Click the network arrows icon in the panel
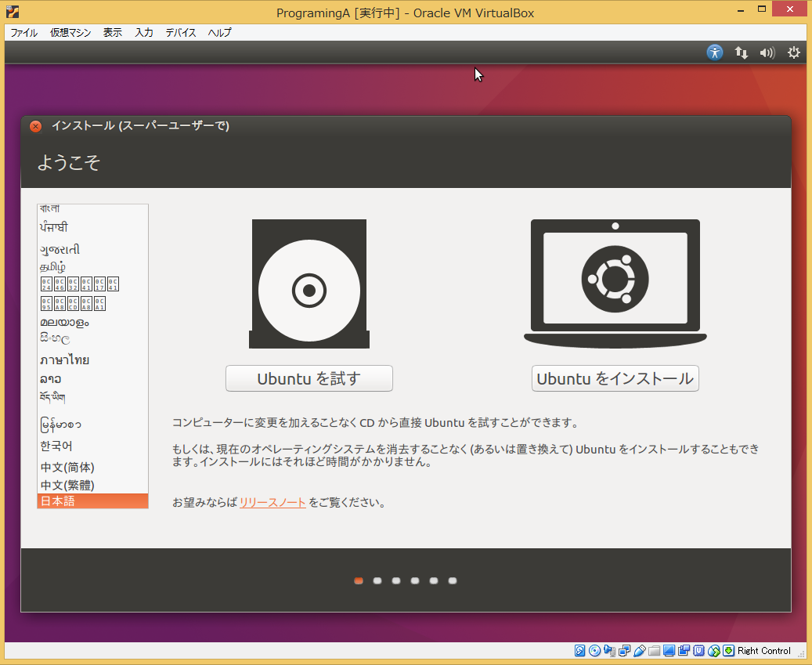812x665 pixels. tap(742, 52)
